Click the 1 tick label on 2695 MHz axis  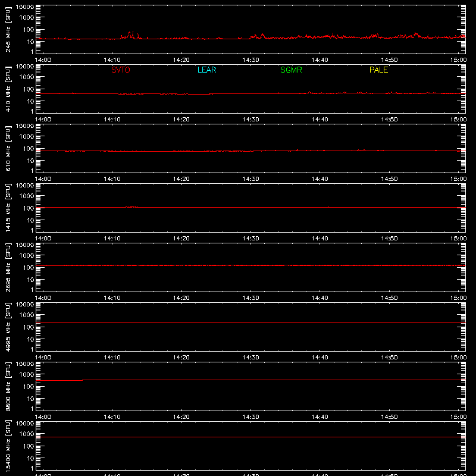(32, 290)
